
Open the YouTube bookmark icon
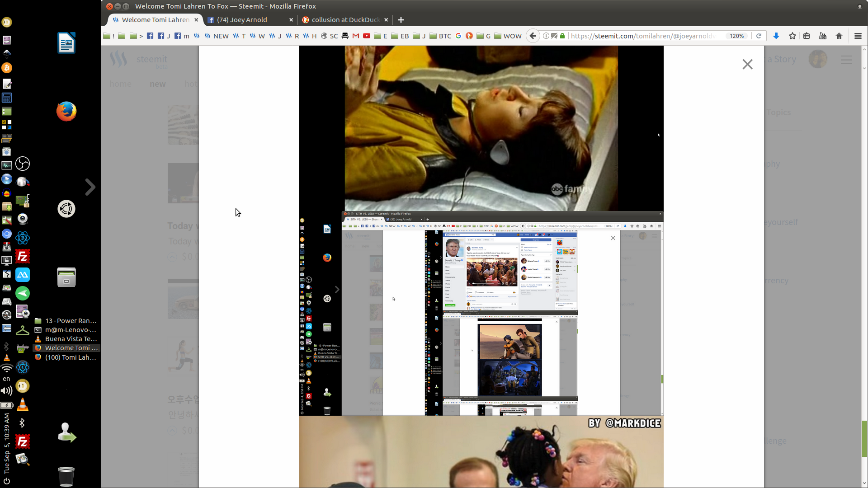pos(367,36)
